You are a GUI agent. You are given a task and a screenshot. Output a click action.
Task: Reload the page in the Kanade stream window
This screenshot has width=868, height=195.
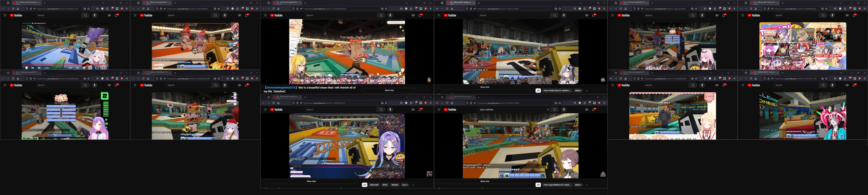(274, 9)
